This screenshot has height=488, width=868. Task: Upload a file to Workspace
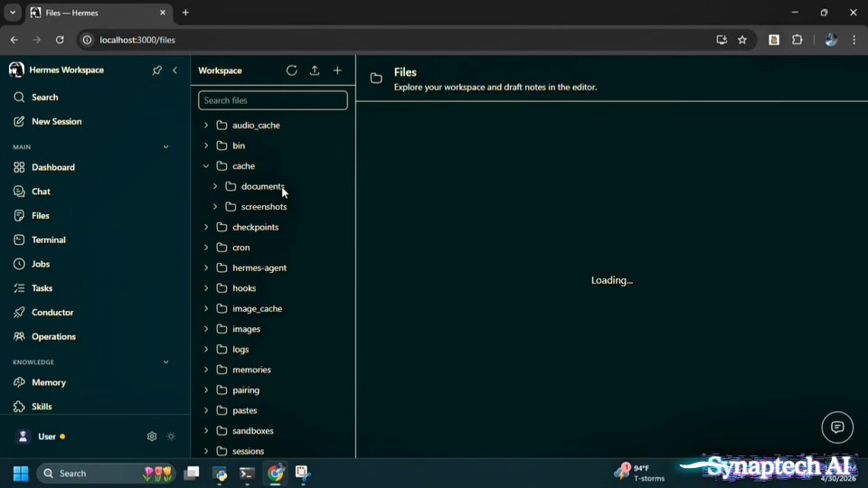click(315, 70)
